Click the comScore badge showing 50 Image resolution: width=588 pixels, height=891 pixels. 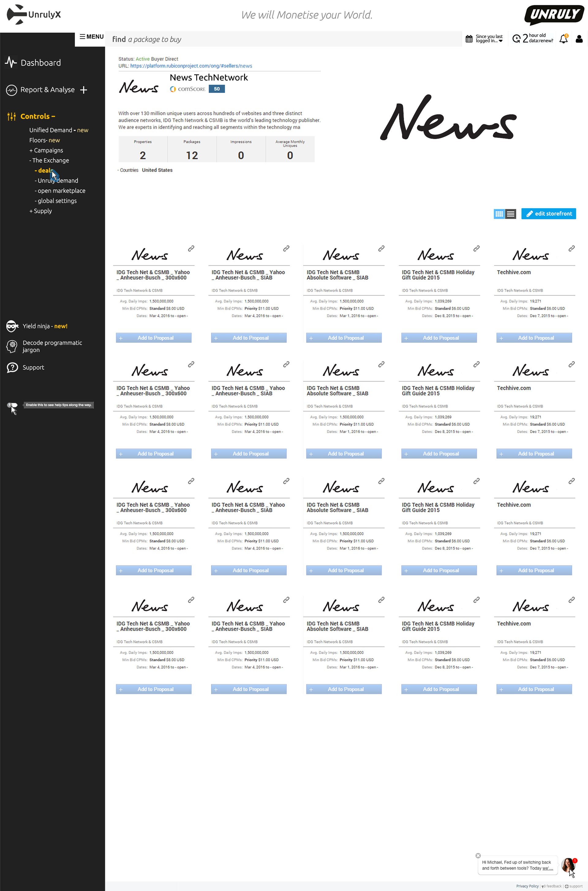click(x=217, y=89)
